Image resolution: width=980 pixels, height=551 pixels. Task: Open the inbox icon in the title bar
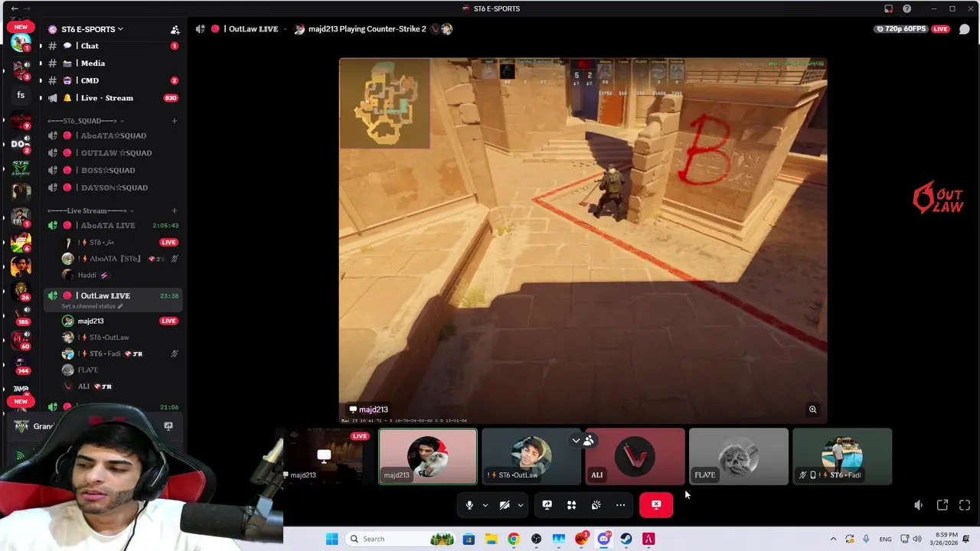coord(888,8)
